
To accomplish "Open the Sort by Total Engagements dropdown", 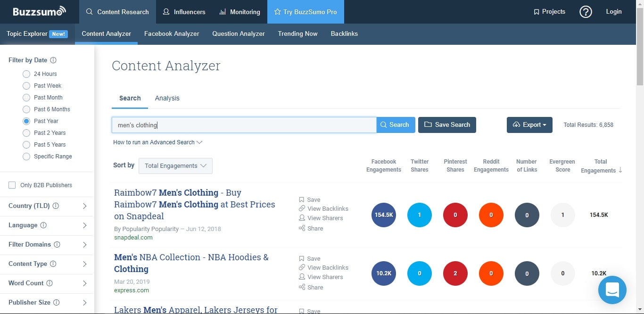I will [175, 166].
